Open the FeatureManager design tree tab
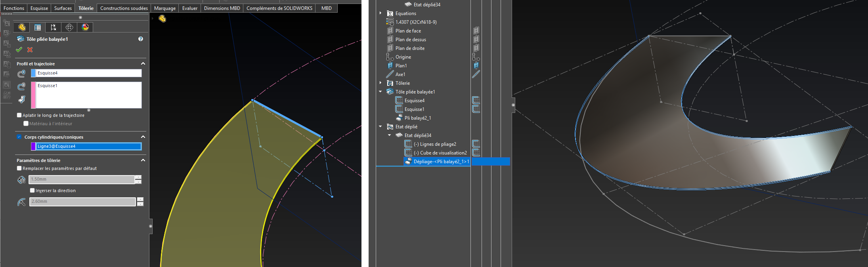868x267 pixels. click(22, 27)
